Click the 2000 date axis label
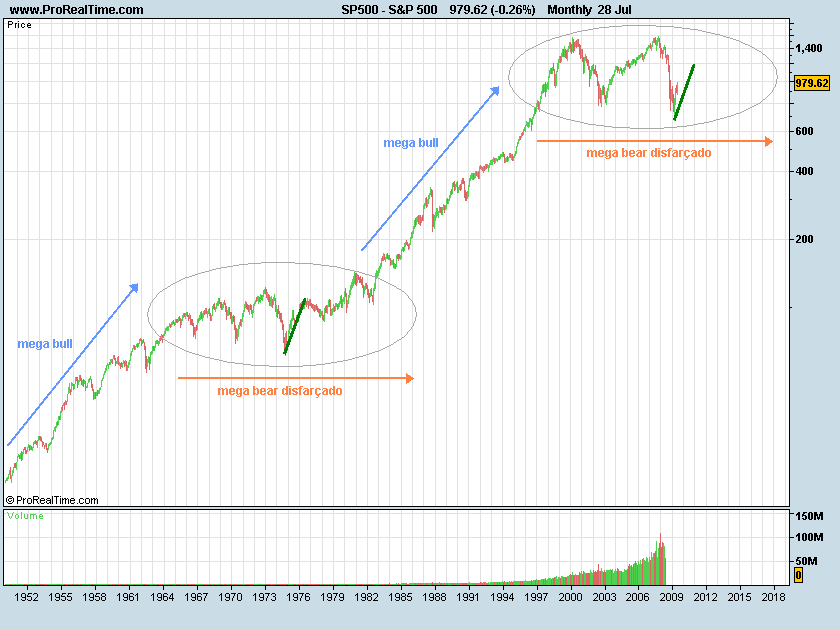Screen dimensions: 840x630 570,597
